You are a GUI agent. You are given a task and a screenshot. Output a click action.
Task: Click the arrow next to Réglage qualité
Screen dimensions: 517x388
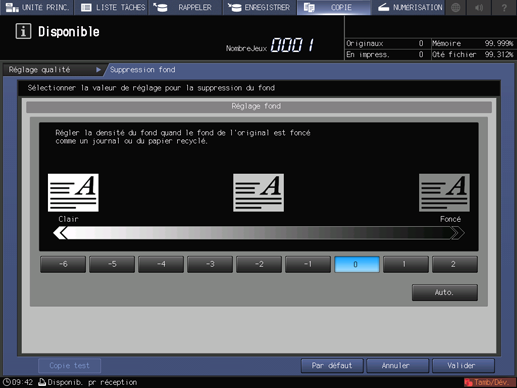pos(98,70)
